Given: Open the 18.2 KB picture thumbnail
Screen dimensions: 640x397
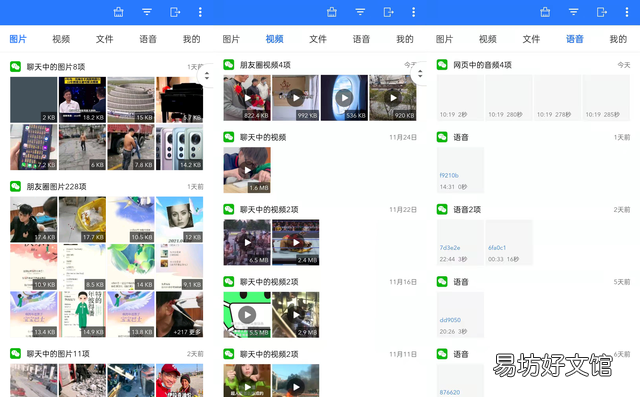Looking at the screenshot, I should 82,100.
